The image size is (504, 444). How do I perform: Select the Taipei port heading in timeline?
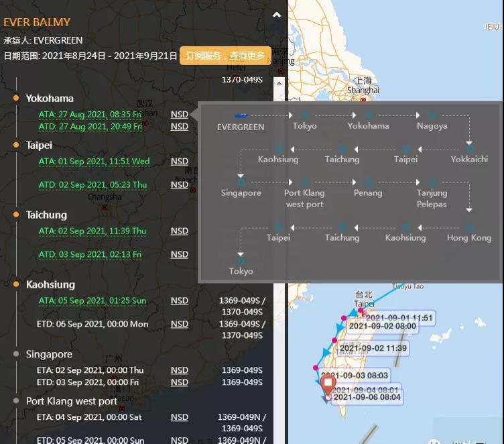click(39, 145)
